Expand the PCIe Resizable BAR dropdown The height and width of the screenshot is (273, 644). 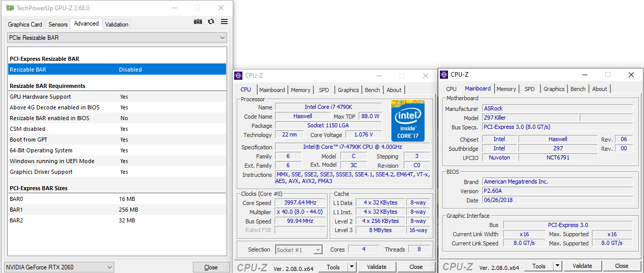coord(222,38)
